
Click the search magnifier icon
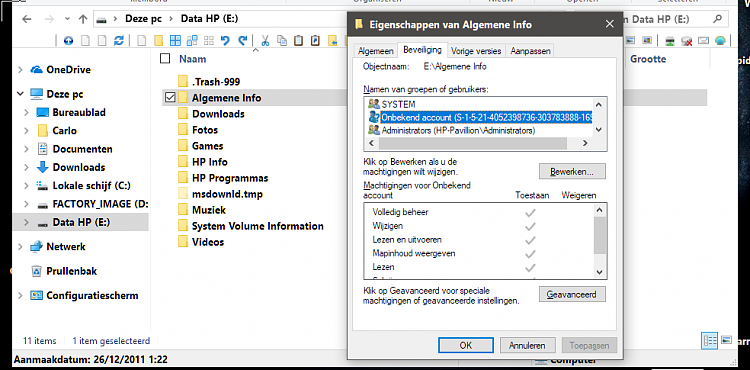[717, 19]
